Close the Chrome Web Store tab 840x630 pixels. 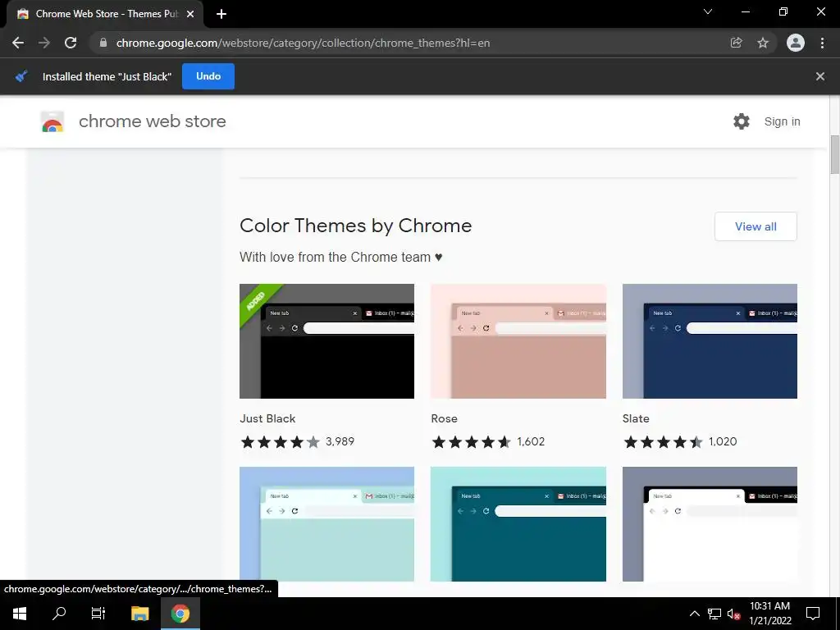[x=190, y=14]
